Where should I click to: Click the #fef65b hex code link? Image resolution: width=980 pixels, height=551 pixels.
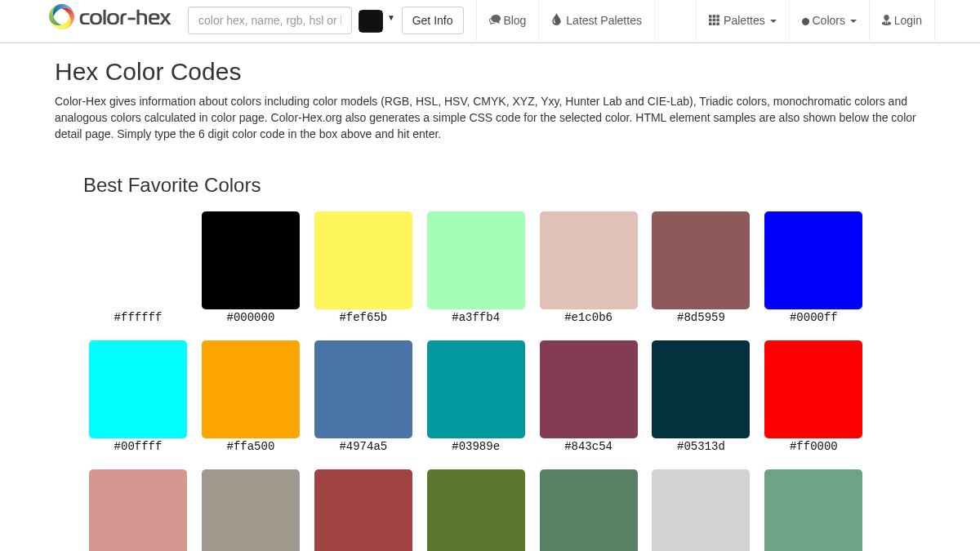(x=363, y=318)
